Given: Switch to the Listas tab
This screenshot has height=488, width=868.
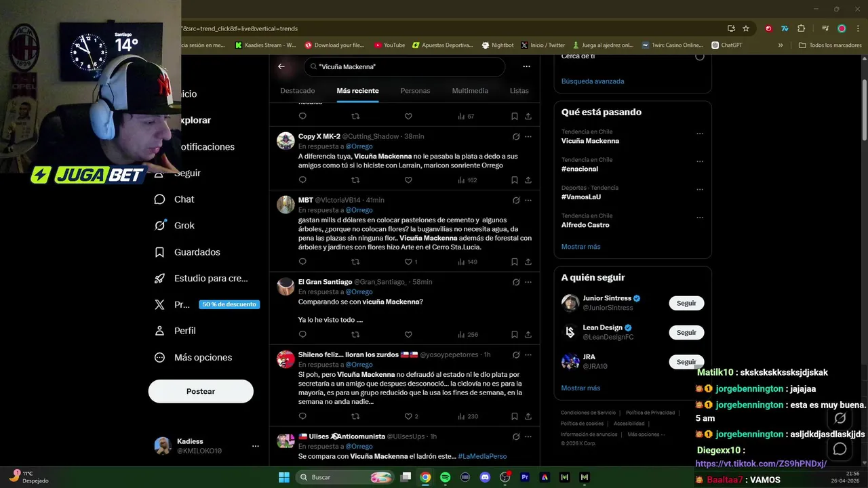Looking at the screenshot, I should pyautogui.click(x=519, y=91).
